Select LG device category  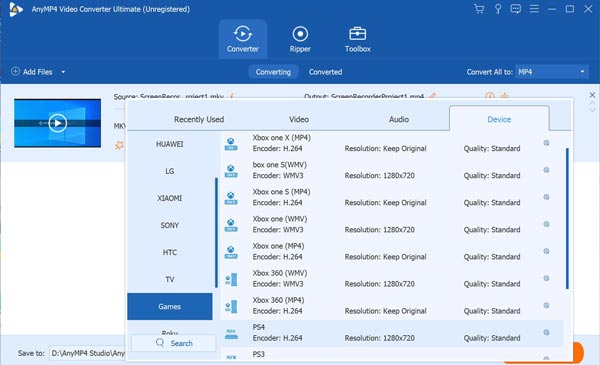170,171
